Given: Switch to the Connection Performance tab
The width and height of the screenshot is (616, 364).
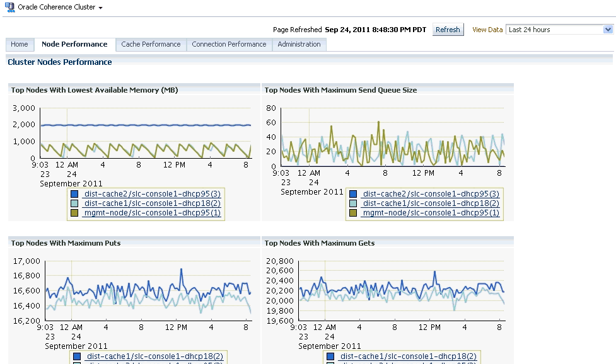Looking at the screenshot, I should click(x=229, y=44).
